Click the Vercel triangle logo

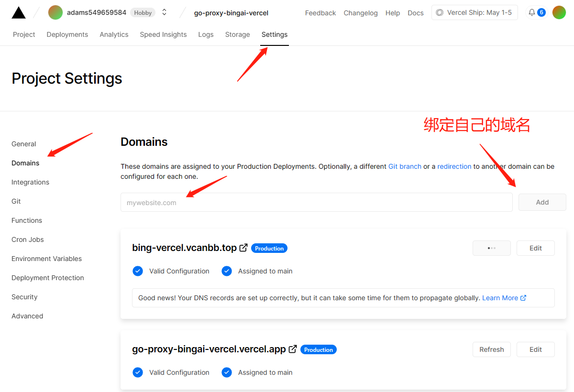pos(19,12)
